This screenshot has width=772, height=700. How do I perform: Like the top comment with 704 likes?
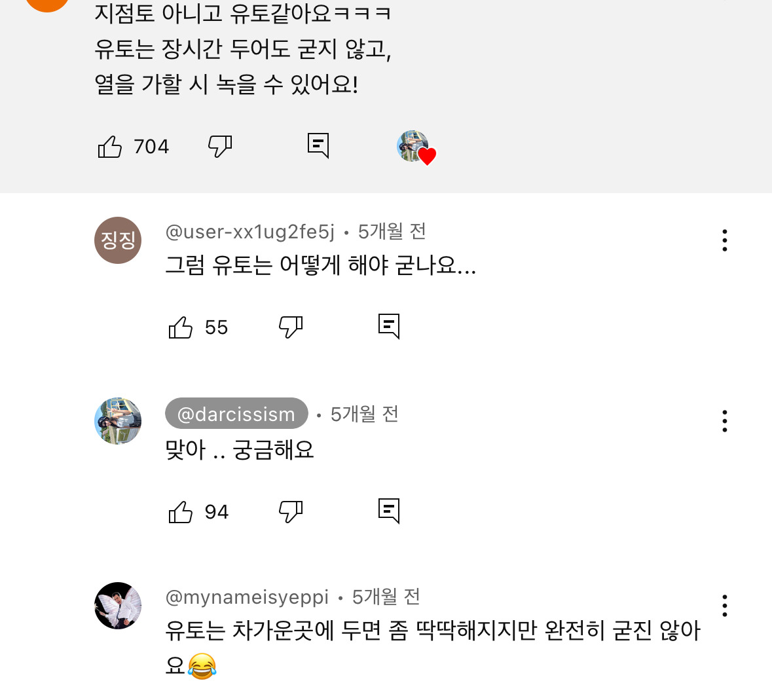pyautogui.click(x=109, y=147)
